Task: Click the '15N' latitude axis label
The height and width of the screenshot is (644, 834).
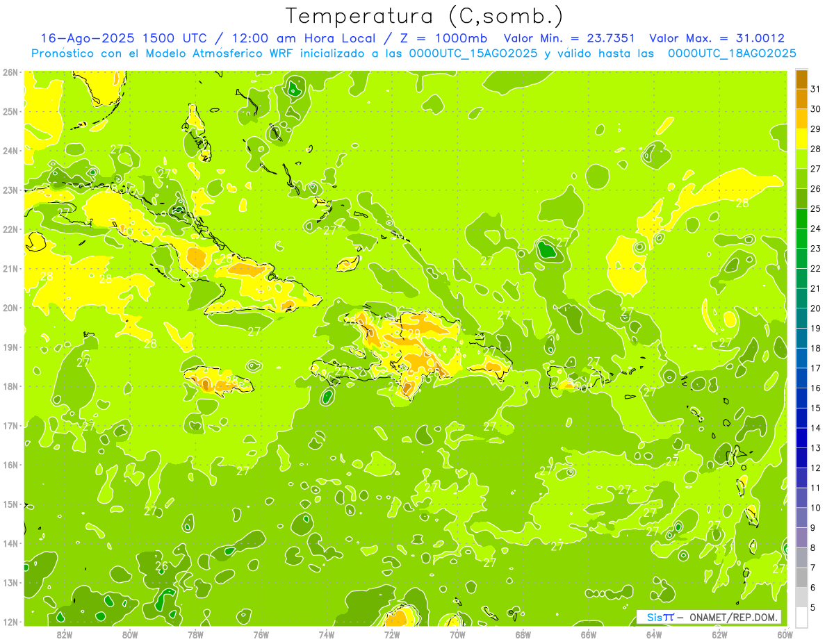Action: 10,504
